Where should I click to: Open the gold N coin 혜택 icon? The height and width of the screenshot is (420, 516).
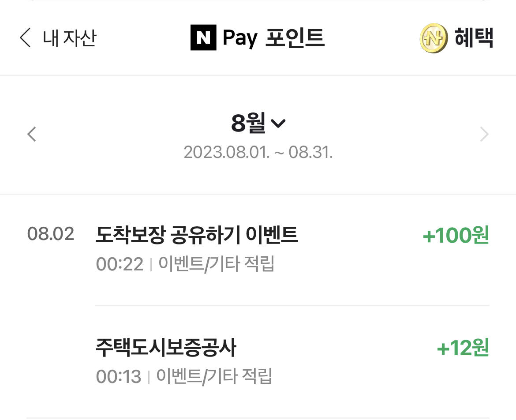[434, 38]
